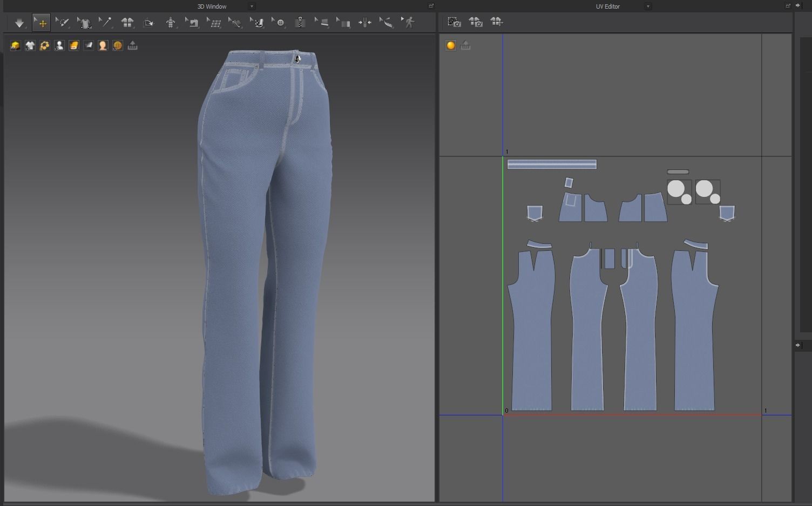
Task: Select the right back pocket UV pattern
Action: tap(727, 213)
